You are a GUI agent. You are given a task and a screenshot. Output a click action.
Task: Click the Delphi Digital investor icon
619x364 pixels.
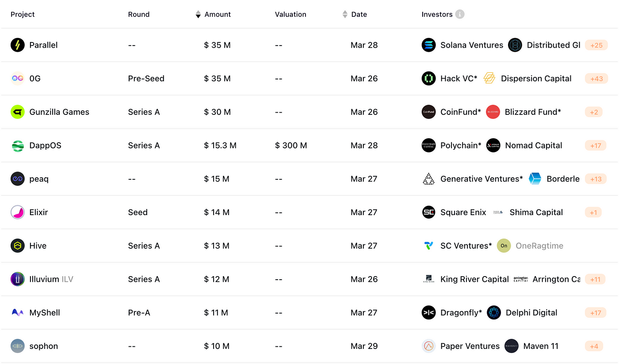tap(493, 313)
